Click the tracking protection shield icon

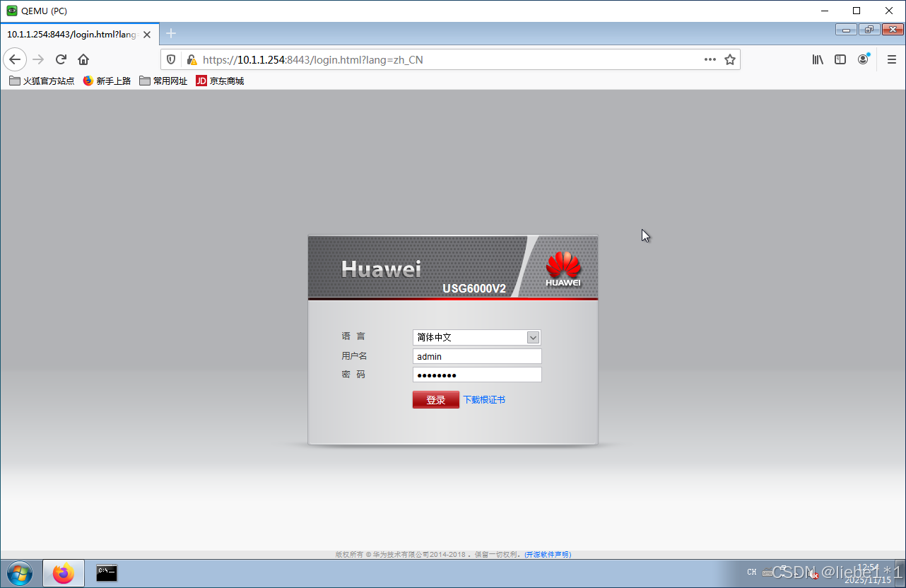pos(171,60)
